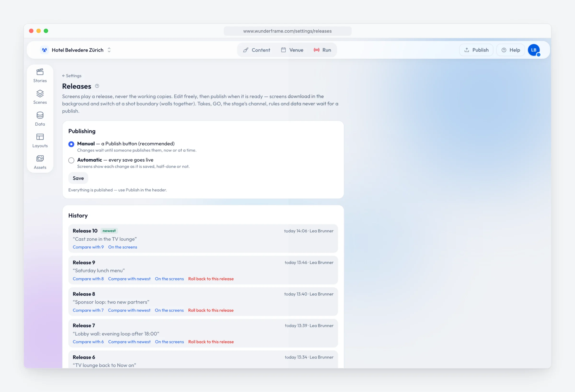Click the Save button under Publishing
This screenshot has height=392, width=575.
[78, 178]
